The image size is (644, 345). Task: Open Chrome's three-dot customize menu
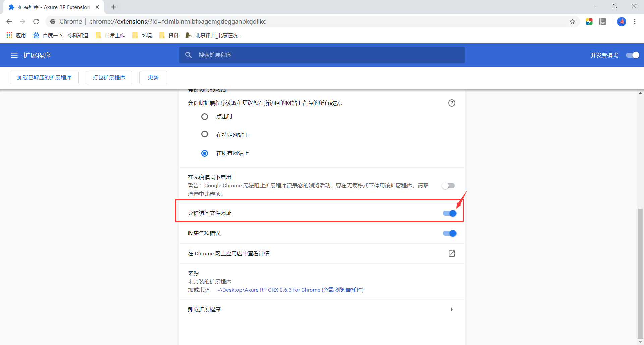tap(635, 21)
